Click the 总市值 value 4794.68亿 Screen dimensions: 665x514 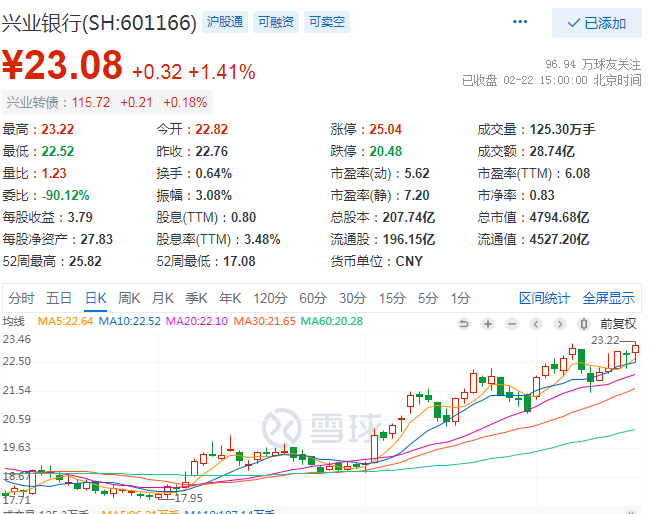[559, 217]
